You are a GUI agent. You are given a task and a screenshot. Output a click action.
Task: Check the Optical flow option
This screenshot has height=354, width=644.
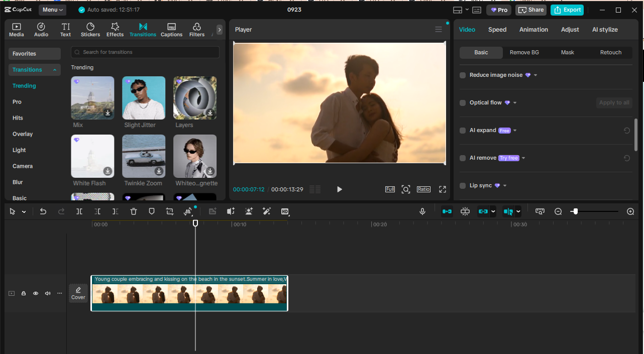pos(462,102)
